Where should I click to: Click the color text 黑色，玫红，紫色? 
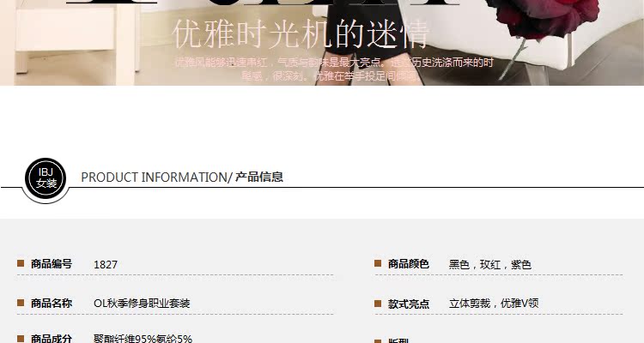[x=490, y=265]
